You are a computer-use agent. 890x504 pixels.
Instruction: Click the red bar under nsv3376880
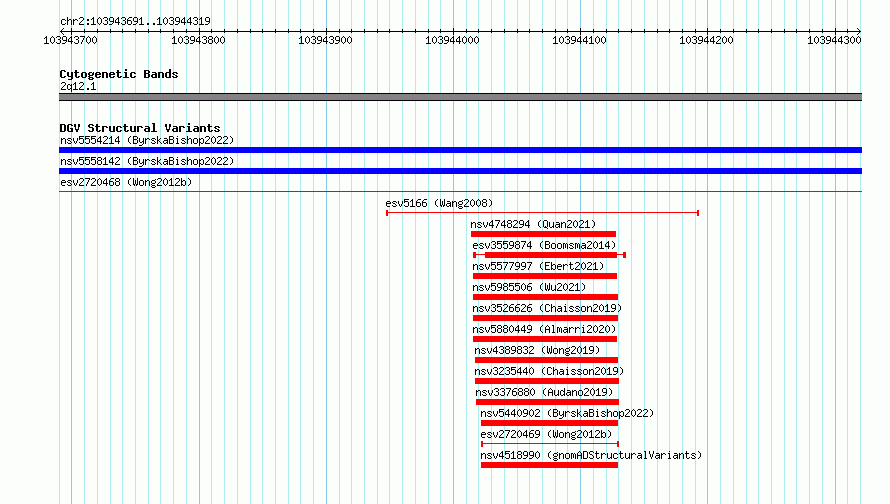[548, 402]
